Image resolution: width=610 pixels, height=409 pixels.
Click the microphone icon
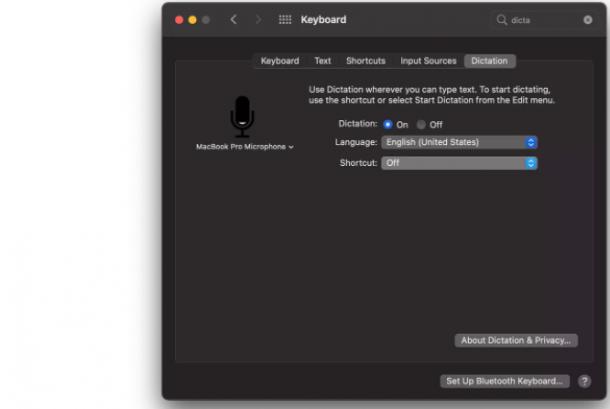[242, 116]
